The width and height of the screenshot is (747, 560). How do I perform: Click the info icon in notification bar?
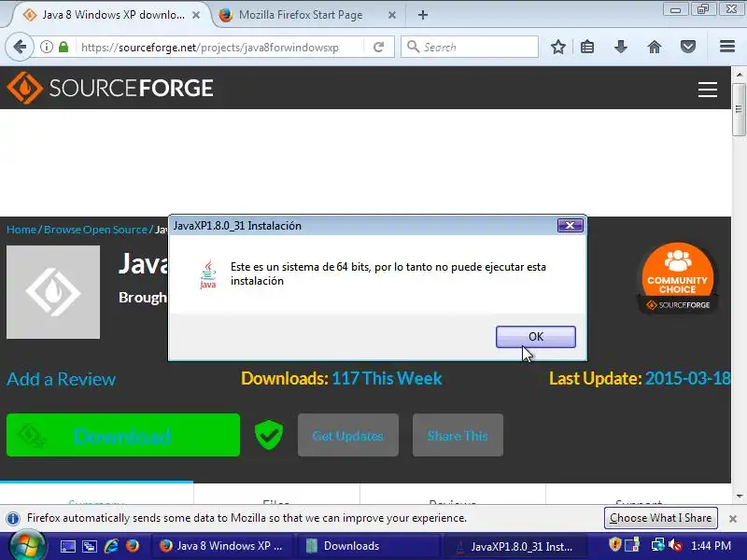pos(13,518)
